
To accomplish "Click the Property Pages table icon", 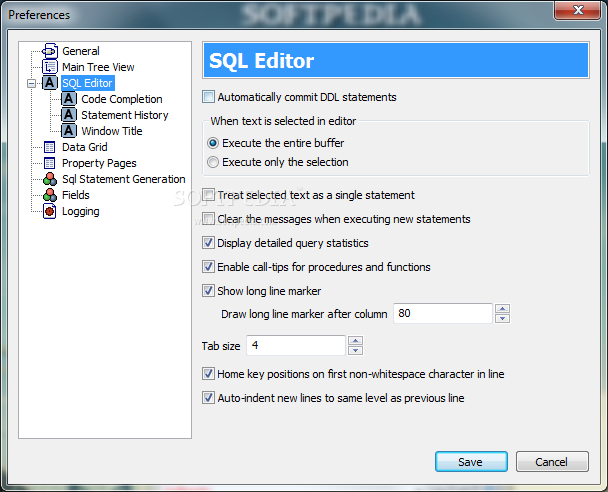I will point(50,163).
